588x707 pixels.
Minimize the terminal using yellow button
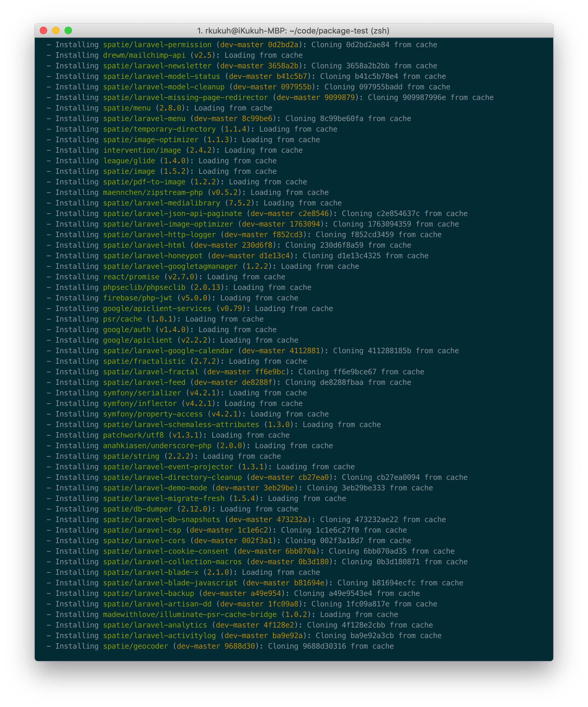[x=56, y=31]
